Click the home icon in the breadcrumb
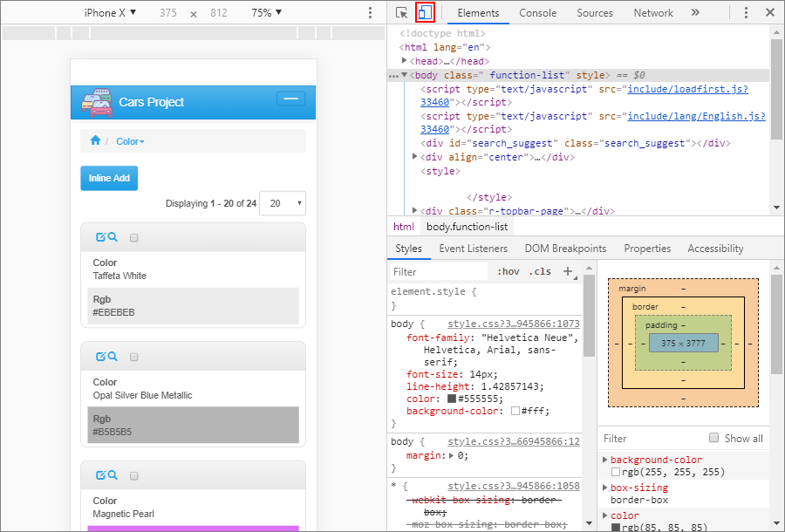This screenshot has width=785, height=532. [x=95, y=140]
